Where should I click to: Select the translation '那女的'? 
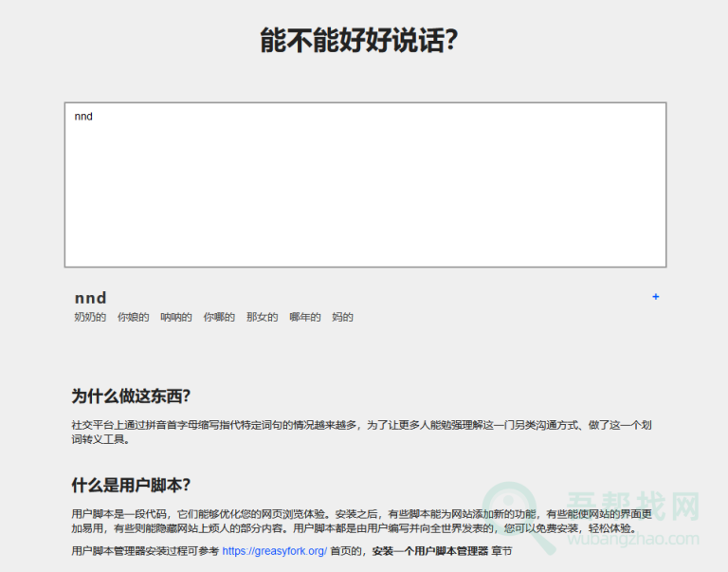(263, 317)
